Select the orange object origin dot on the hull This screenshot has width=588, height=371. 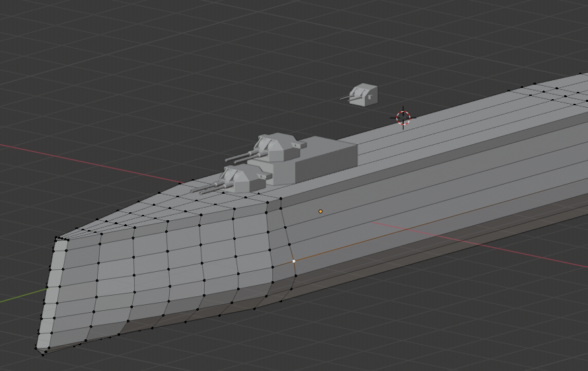tap(320, 212)
